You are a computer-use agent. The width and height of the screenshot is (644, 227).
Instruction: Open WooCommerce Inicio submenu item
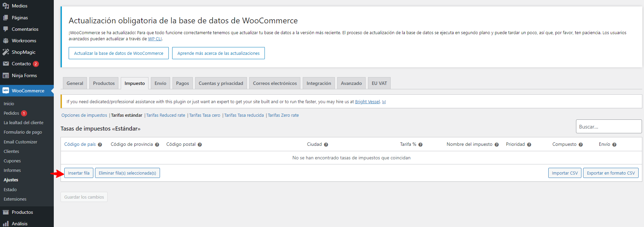tap(9, 104)
